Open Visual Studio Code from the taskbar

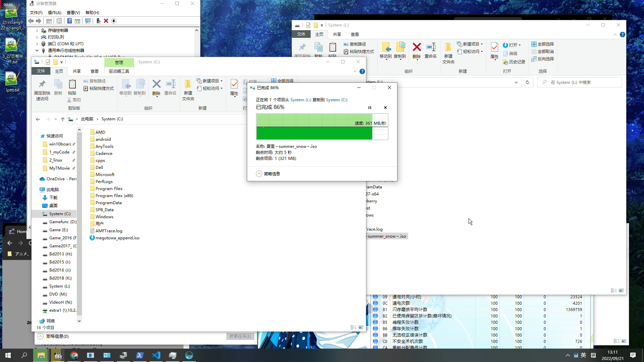pyautogui.click(x=156, y=355)
